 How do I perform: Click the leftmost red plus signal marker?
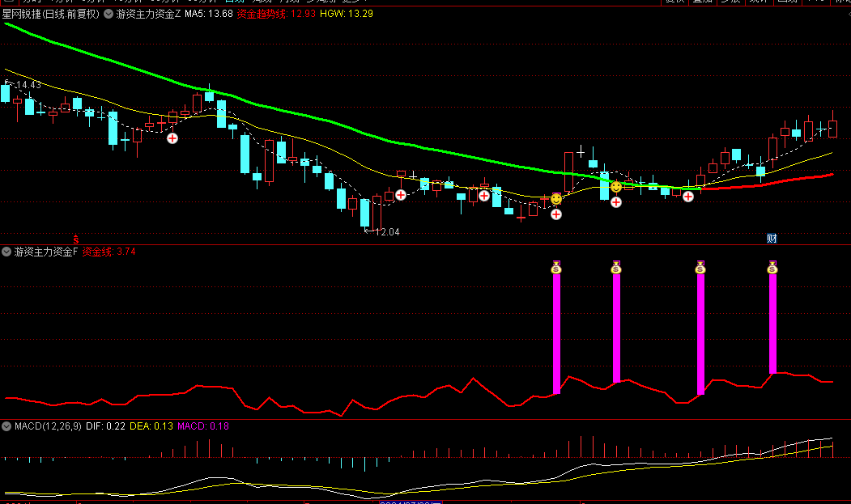(x=172, y=138)
